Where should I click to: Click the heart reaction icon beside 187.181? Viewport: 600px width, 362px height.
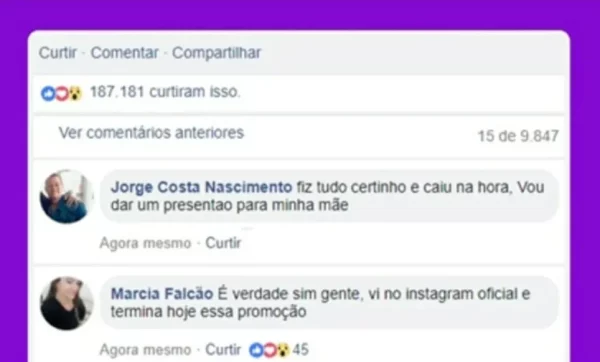(x=62, y=94)
